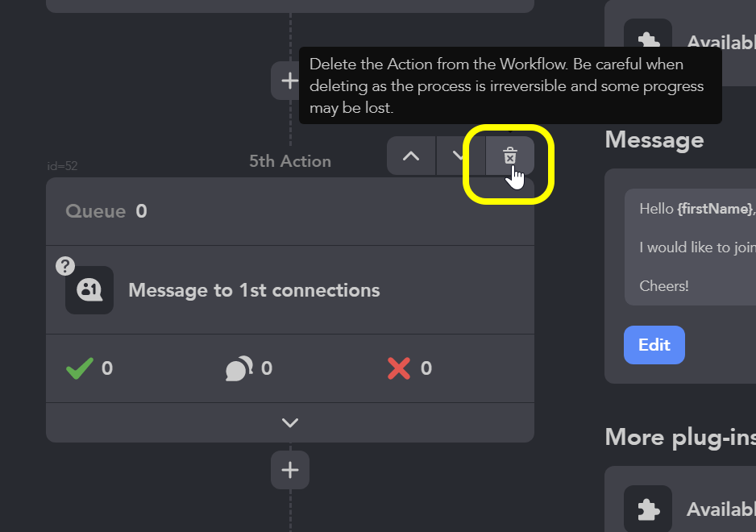Select the {firstName} variable in message
The image size is (756, 532).
(x=715, y=209)
